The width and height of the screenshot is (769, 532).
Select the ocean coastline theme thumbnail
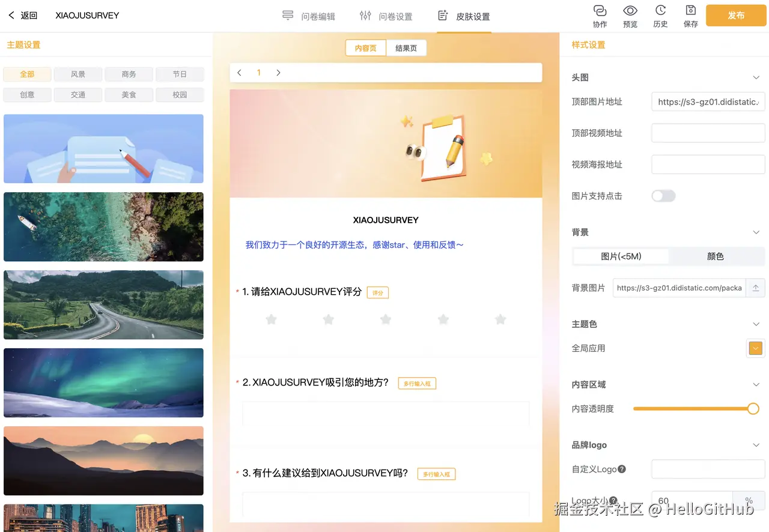click(x=103, y=226)
